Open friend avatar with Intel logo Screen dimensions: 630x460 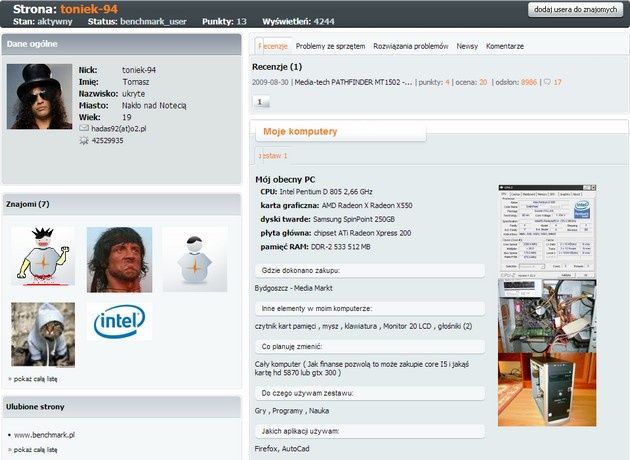pyautogui.click(x=119, y=321)
